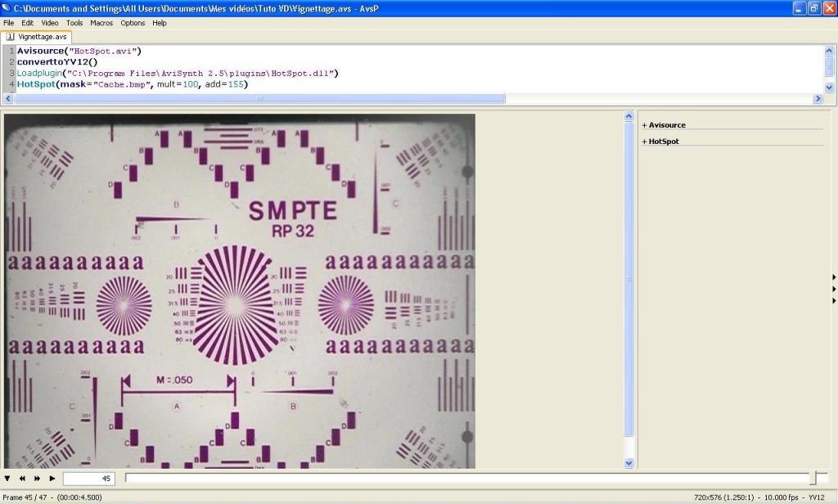Click the video timeline track

click(475, 478)
